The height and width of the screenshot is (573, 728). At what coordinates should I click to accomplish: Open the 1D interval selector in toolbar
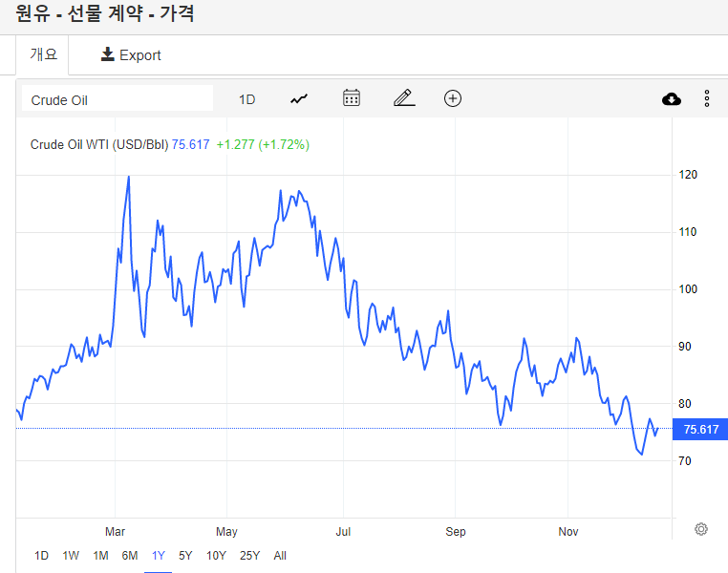pyautogui.click(x=247, y=99)
